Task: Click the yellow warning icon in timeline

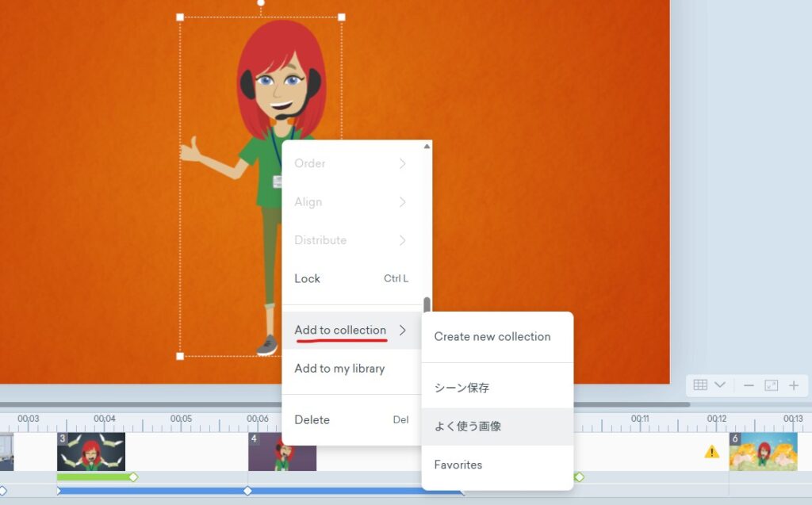Action: click(711, 451)
